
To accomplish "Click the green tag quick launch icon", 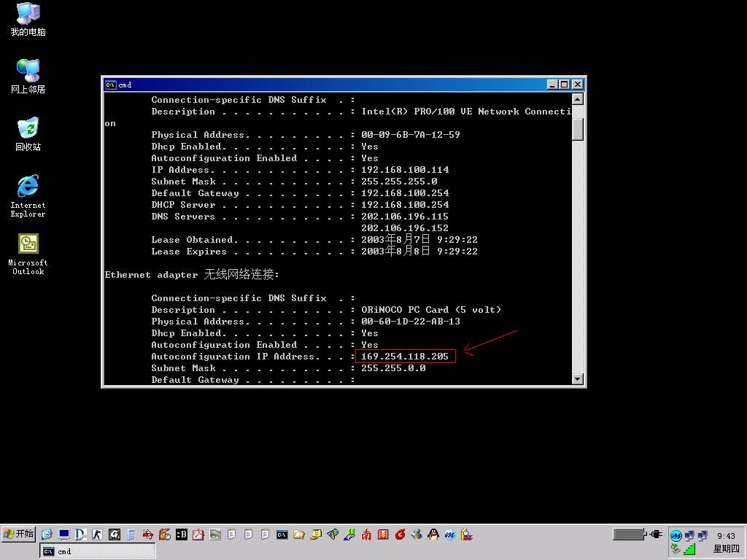I will pyautogui.click(x=333, y=534).
